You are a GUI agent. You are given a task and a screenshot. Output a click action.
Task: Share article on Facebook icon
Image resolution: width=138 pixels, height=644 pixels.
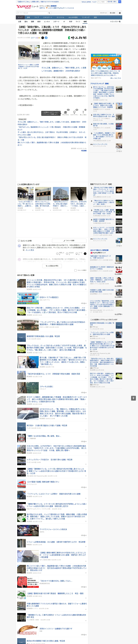[46, 38]
